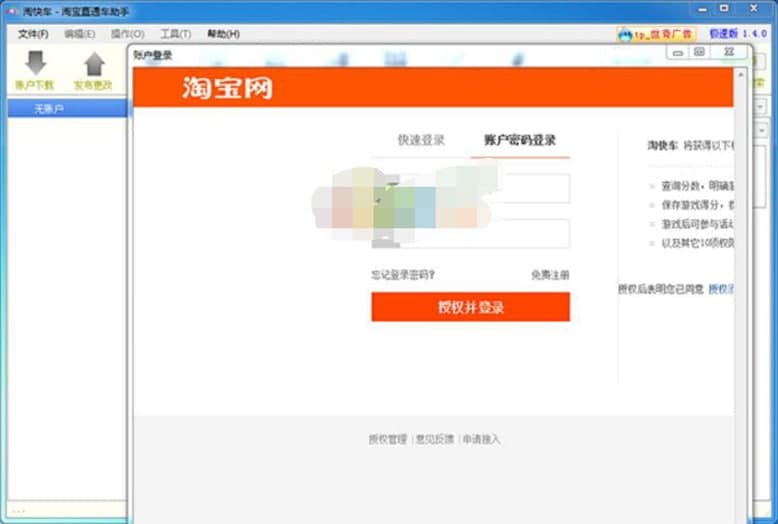This screenshot has height=524, width=778.
Task: Open the 授权管理 footer link
Action: pyautogui.click(x=388, y=439)
